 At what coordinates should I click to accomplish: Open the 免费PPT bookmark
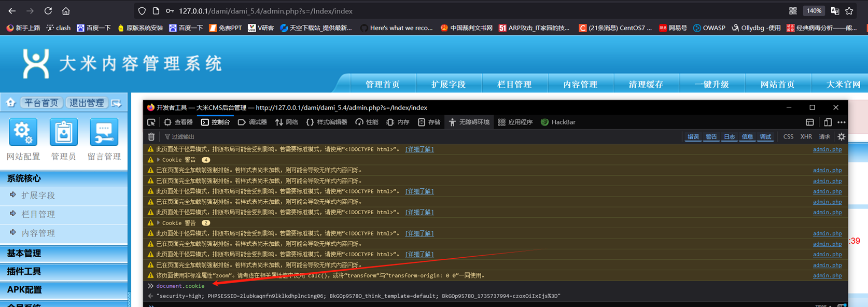225,28
